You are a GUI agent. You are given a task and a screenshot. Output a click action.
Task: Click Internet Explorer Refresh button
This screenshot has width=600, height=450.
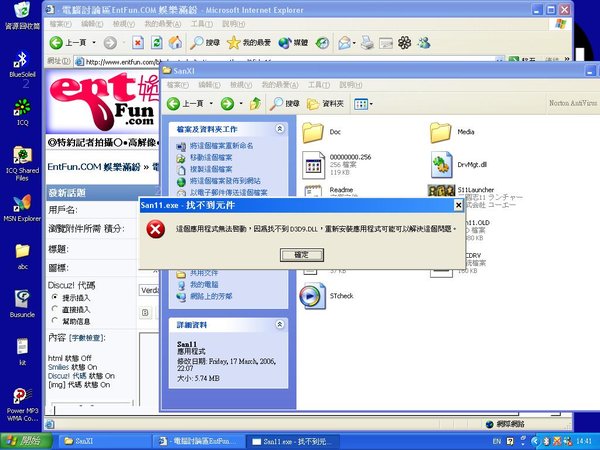coord(157,42)
